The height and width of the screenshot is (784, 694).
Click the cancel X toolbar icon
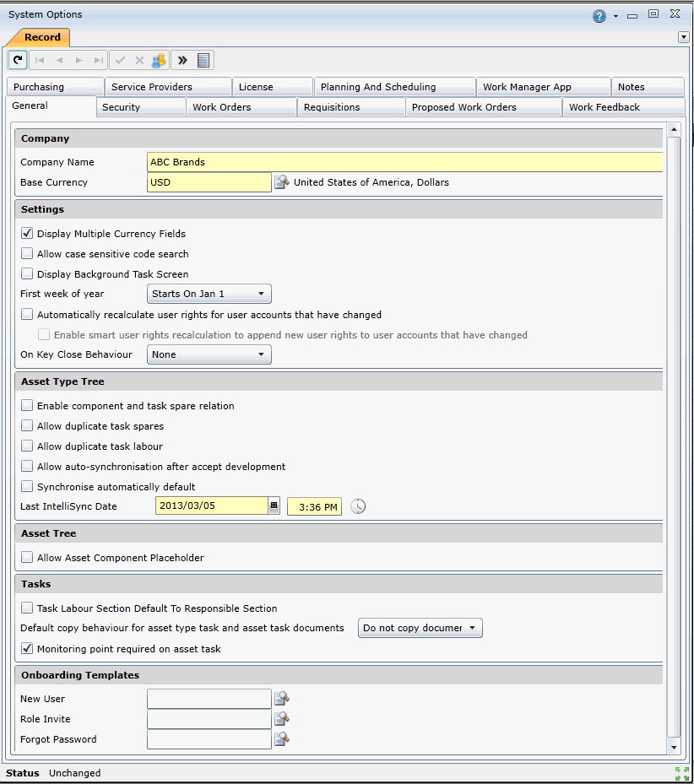tap(139, 61)
